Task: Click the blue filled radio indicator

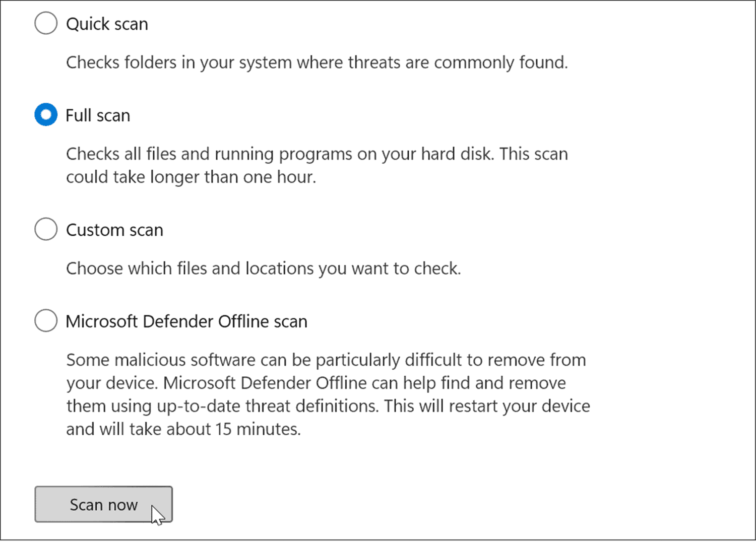Action: point(45,114)
